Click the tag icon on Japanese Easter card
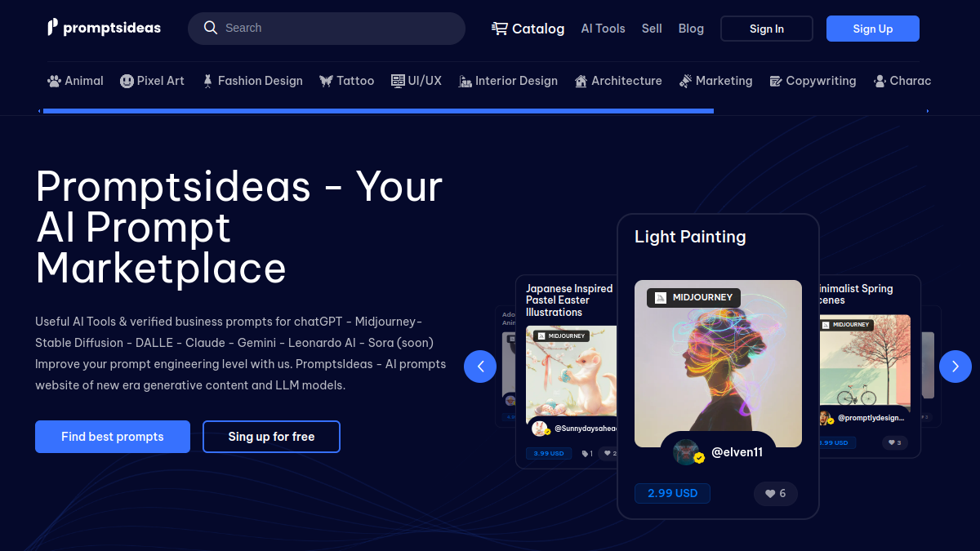The width and height of the screenshot is (980, 551). tap(585, 453)
